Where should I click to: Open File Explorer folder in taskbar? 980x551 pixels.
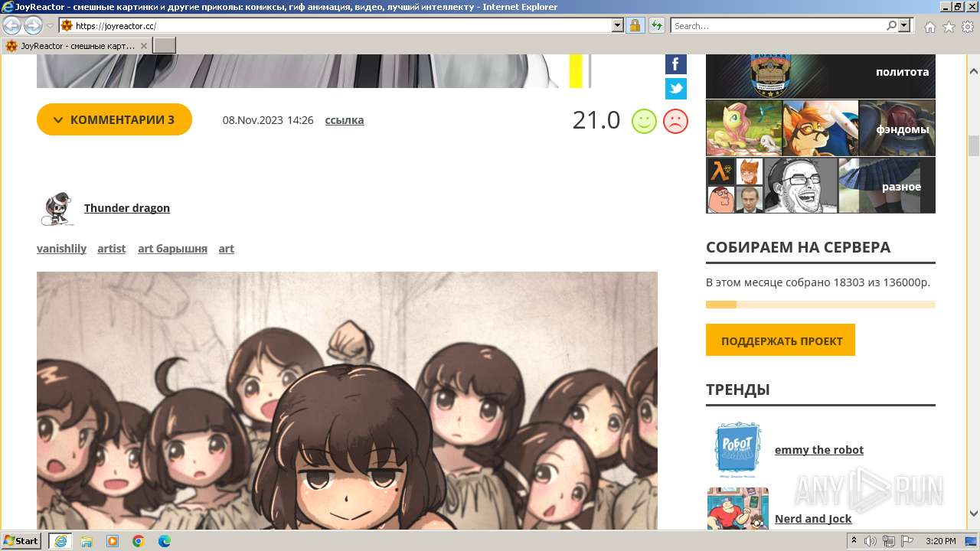pos(87,541)
